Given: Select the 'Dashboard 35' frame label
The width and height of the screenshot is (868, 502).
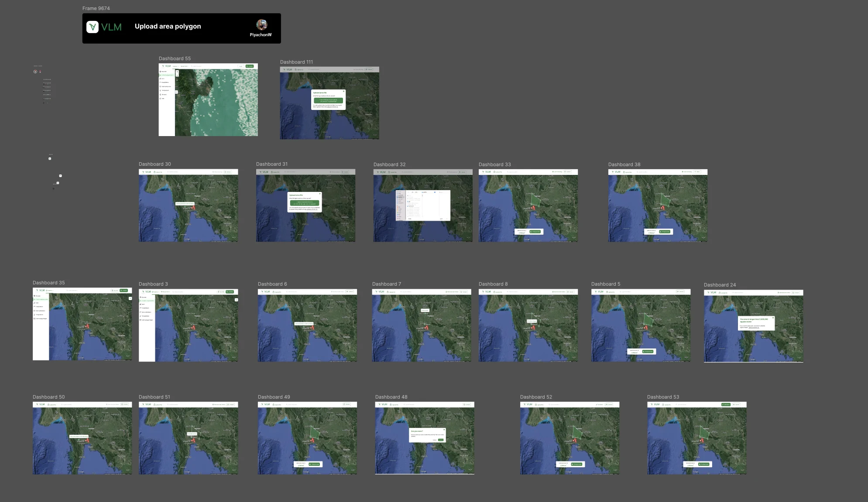Looking at the screenshot, I should 48,283.
